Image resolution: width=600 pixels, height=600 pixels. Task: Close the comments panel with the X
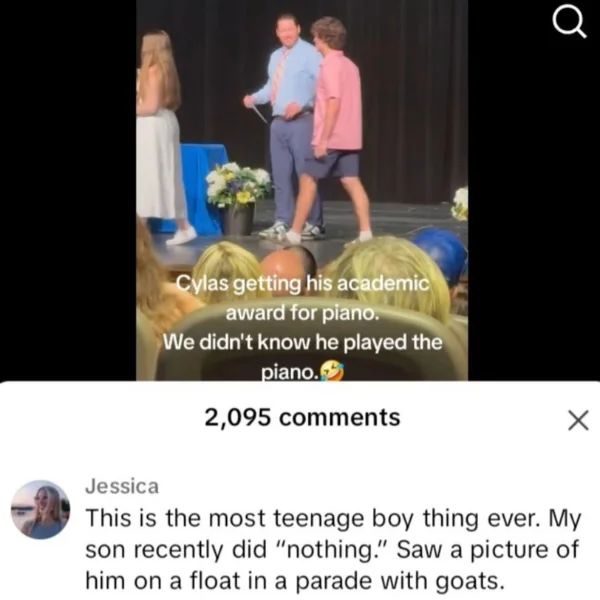(x=578, y=420)
